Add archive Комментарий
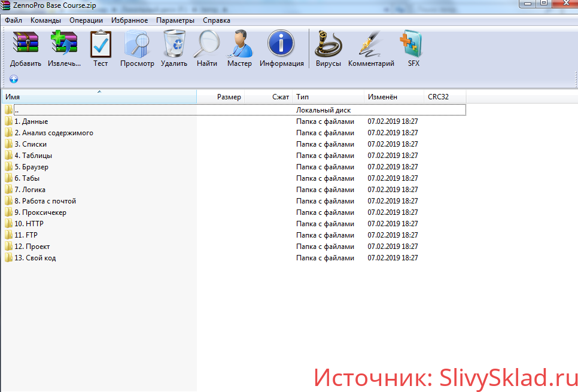 coord(371,48)
